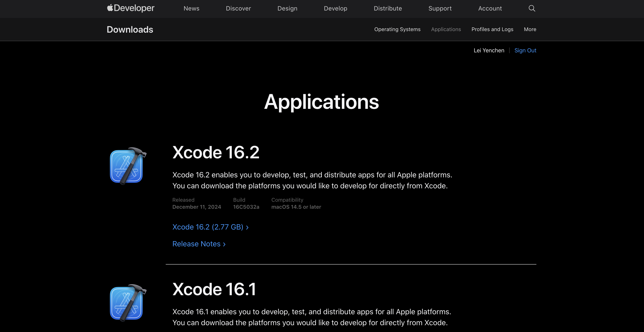The height and width of the screenshot is (332, 644).
Task: Open the News menu
Action: tap(191, 9)
